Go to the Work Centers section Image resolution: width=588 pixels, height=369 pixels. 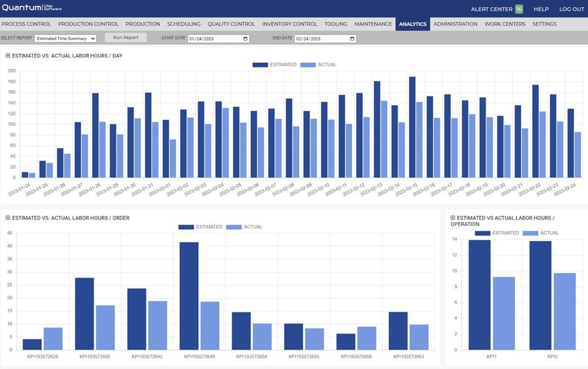click(x=504, y=24)
